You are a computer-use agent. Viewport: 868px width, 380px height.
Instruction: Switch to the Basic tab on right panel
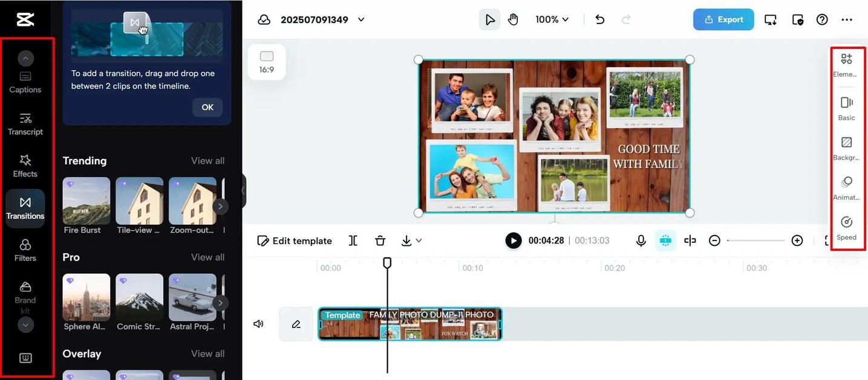click(846, 108)
